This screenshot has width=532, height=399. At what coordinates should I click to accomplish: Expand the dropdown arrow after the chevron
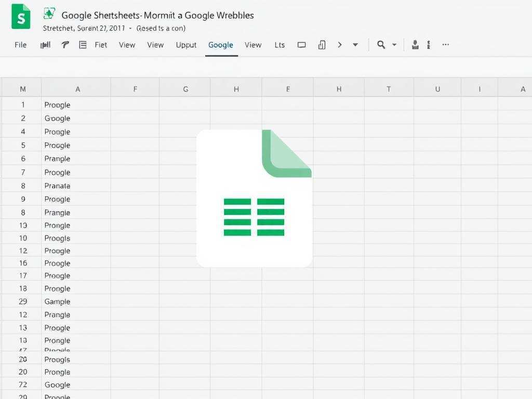355,45
